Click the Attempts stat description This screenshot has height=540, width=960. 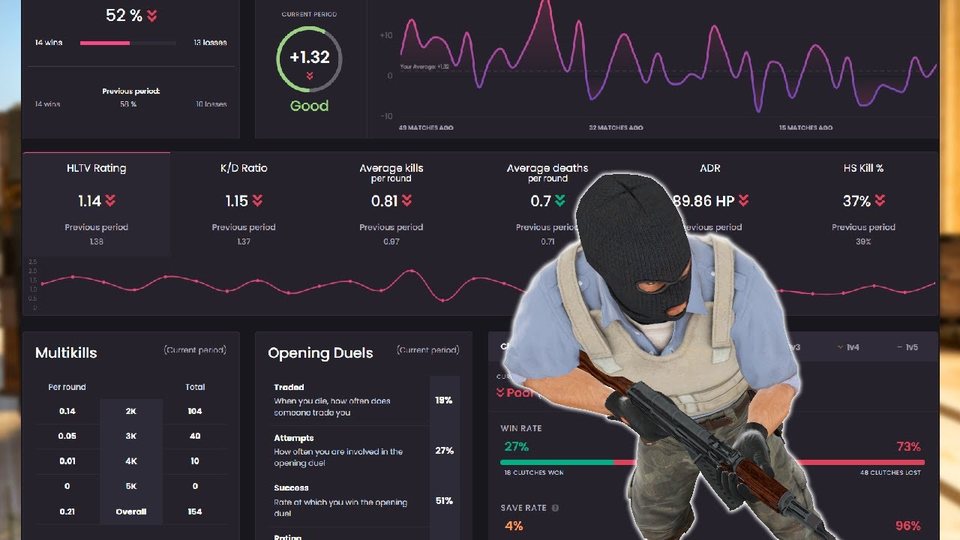pos(338,457)
